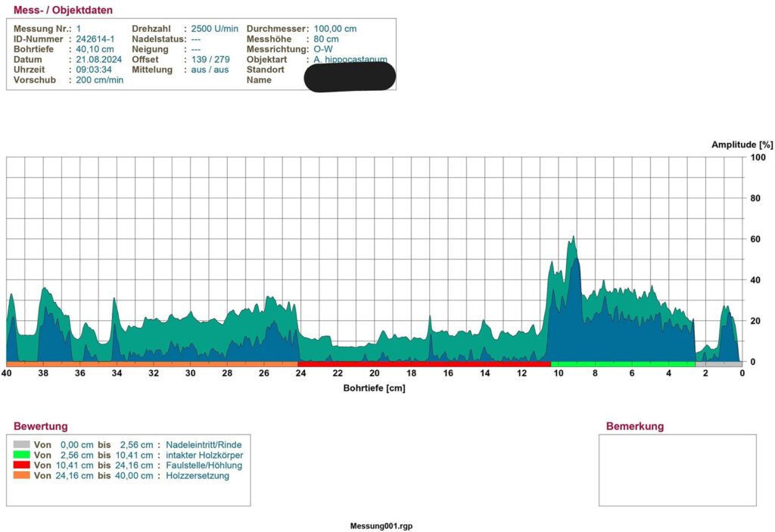Click the blacked-out Standort/Name redaction block
The image size is (775, 532).
coord(349,76)
